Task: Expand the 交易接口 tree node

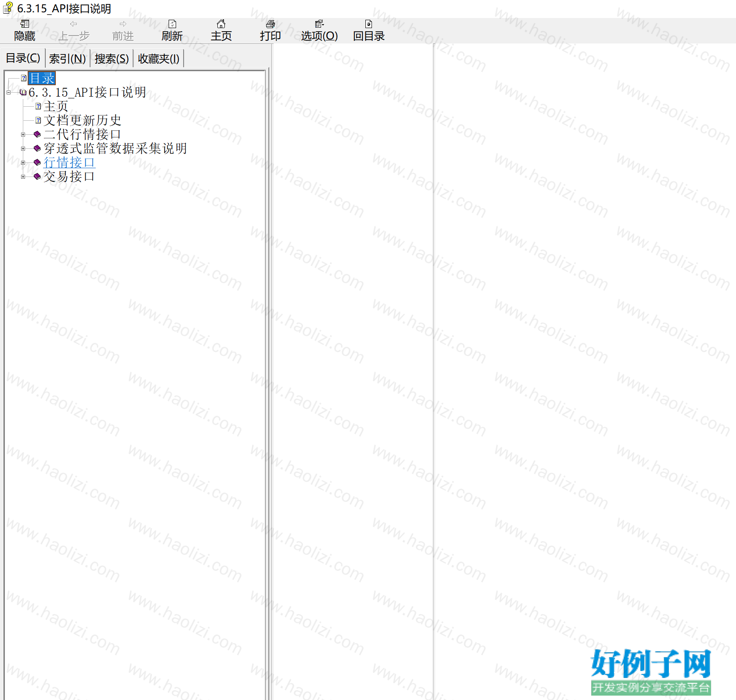Action: coord(23,177)
